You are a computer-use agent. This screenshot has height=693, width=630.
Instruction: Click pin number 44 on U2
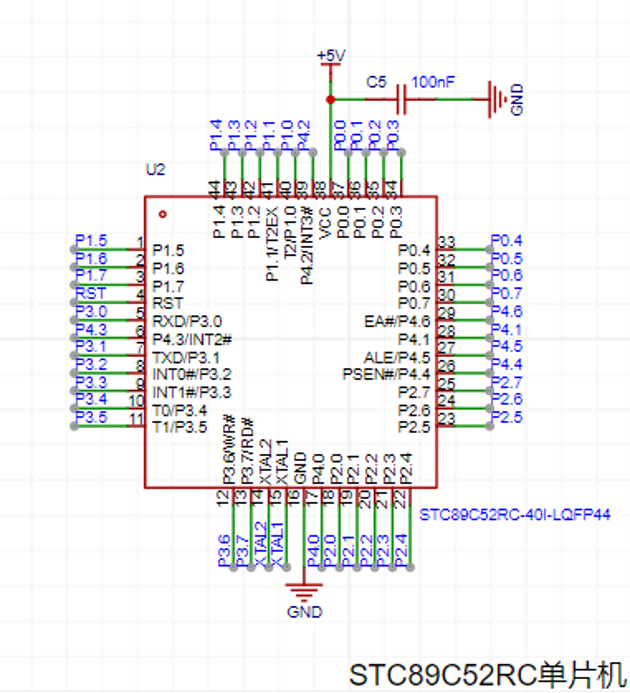(x=215, y=189)
